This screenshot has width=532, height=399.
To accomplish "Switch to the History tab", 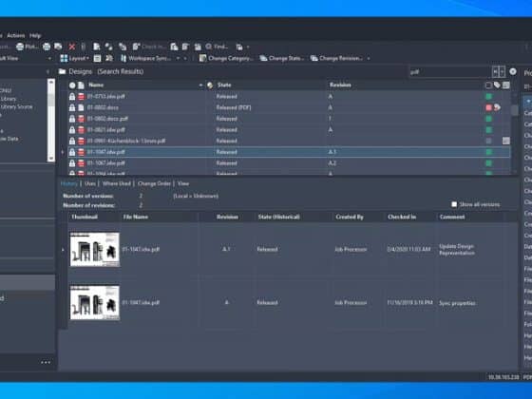I will click(69, 183).
